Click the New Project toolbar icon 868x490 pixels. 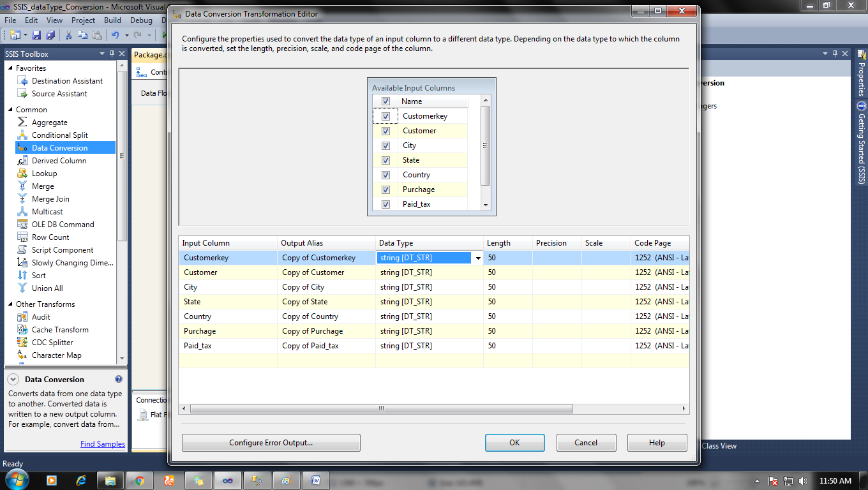click(15, 35)
